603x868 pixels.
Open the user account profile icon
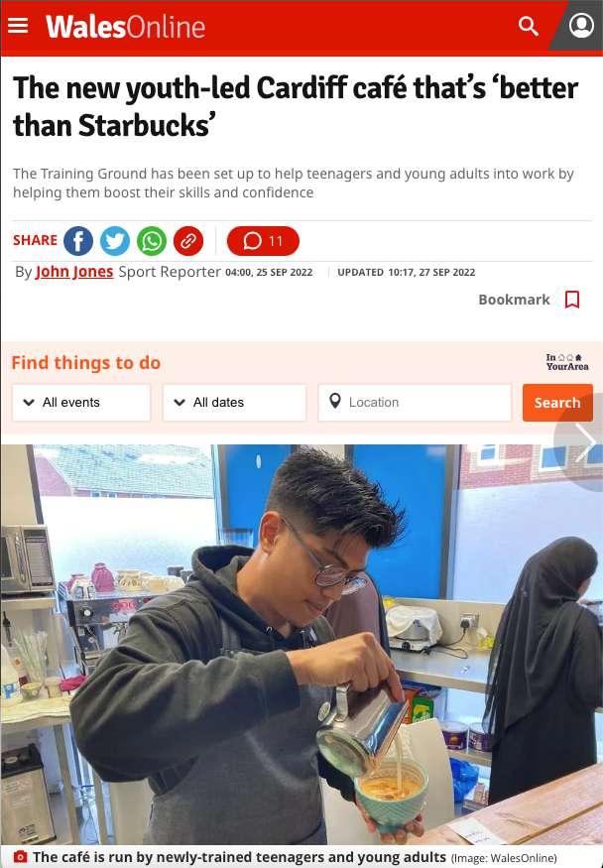point(581,26)
